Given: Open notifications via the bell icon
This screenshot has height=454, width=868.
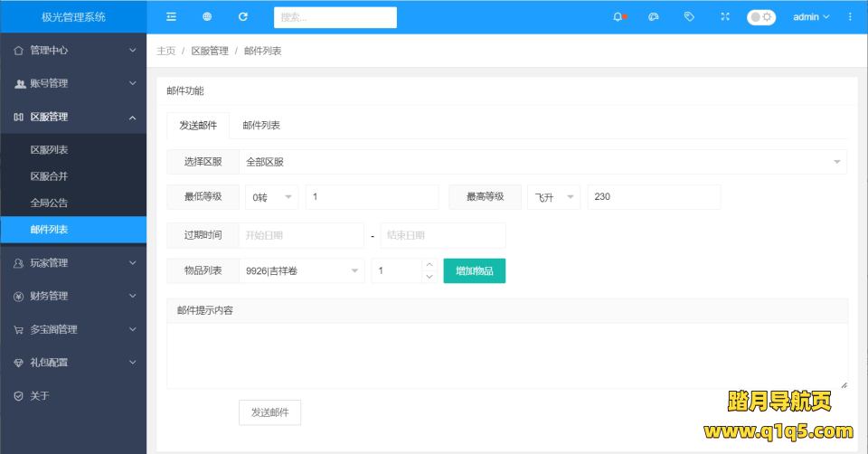Looking at the screenshot, I should pyautogui.click(x=618, y=16).
